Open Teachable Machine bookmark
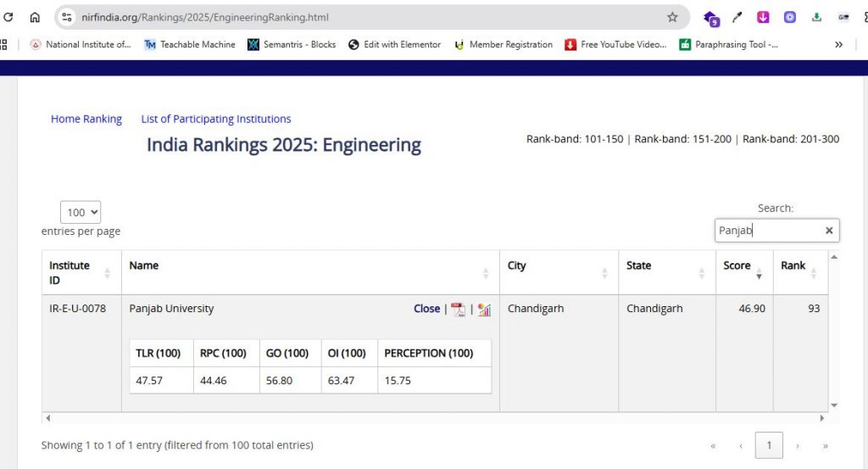Viewport: 868px width, 469px height. [x=189, y=44]
